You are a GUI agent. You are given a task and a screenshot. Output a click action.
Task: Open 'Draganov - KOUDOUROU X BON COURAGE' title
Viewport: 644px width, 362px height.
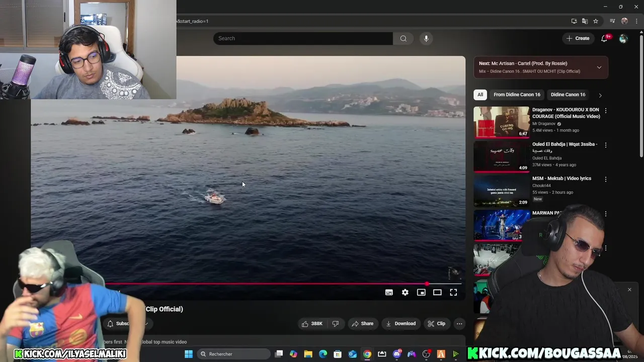(566, 113)
